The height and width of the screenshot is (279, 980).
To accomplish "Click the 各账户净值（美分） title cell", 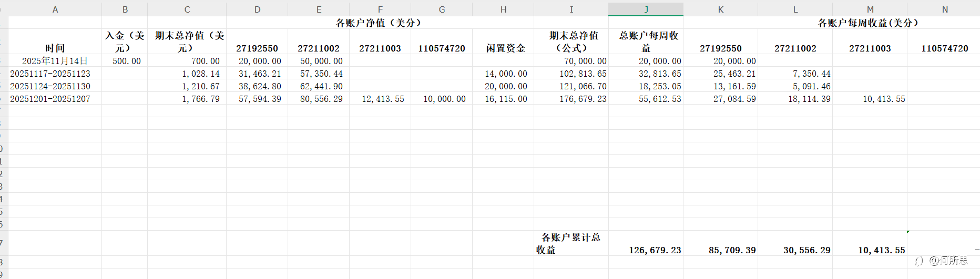I will [380, 23].
